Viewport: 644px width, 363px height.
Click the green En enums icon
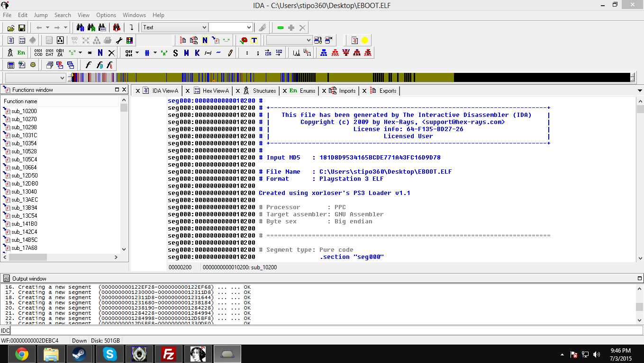tap(21, 53)
